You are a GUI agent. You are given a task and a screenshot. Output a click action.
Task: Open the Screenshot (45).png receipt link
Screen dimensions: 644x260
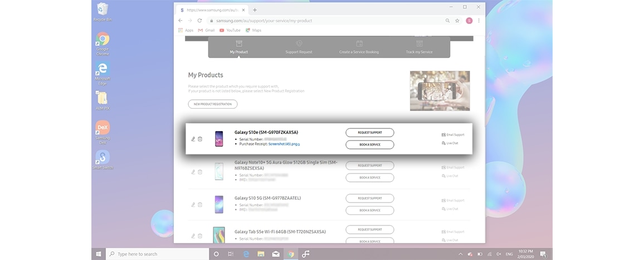284,144
